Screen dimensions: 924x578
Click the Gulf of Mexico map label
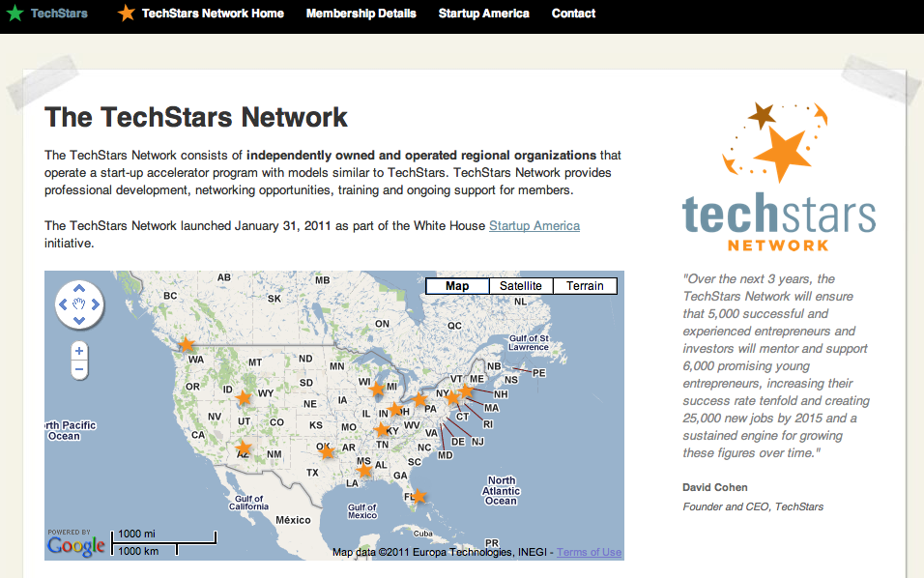[361, 511]
